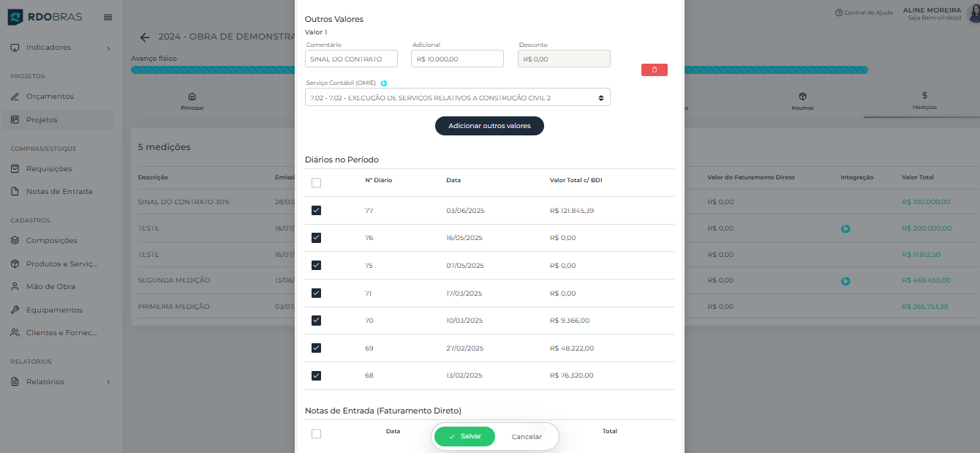This screenshot has height=453, width=980.
Task: Click OMIE play icon next to Serviço Contábil
Action: pyautogui.click(x=384, y=83)
